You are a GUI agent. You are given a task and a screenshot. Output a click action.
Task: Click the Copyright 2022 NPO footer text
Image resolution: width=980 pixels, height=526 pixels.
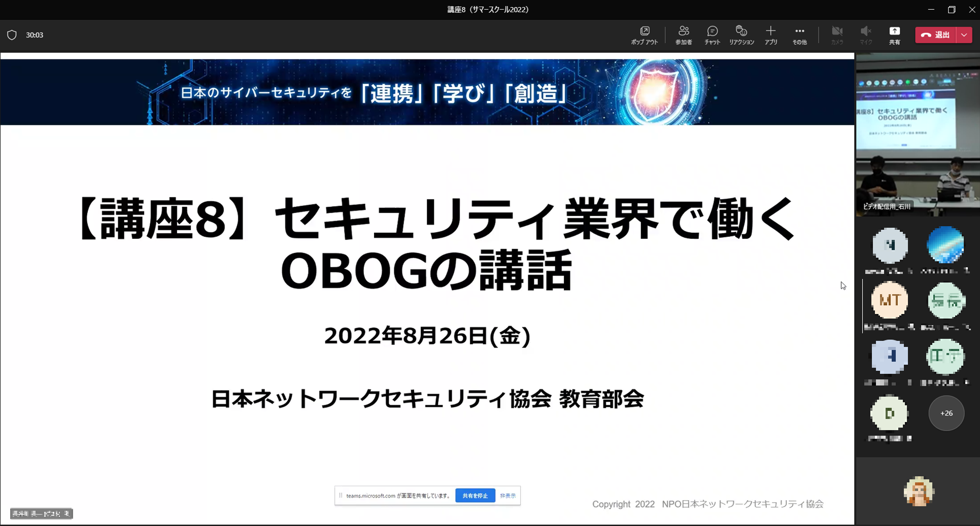pyautogui.click(x=708, y=504)
